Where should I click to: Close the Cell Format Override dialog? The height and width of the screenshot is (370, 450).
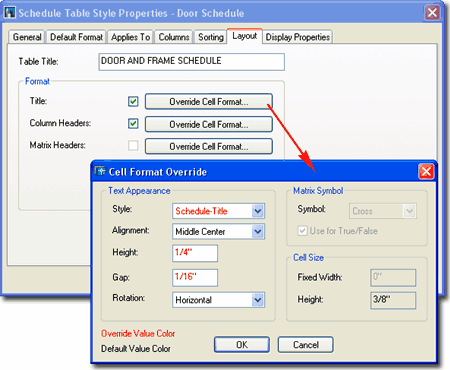pyautogui.click(x=426, y=172)
